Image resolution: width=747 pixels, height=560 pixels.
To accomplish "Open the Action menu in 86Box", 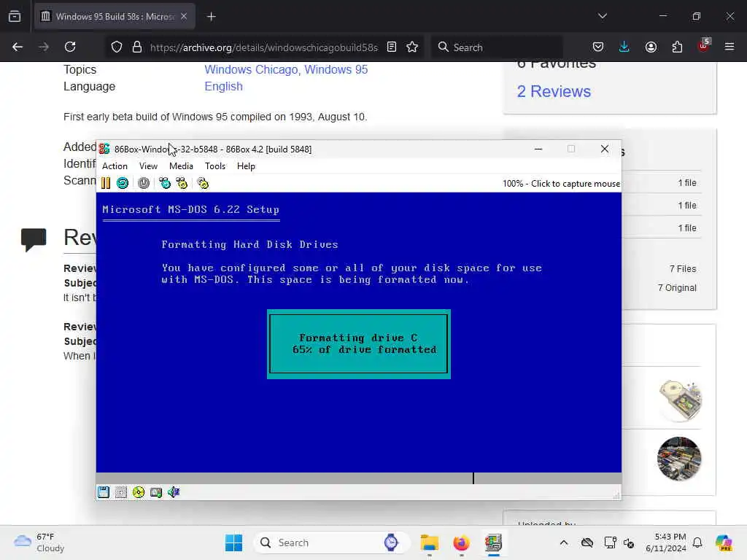I will point(115,166).
